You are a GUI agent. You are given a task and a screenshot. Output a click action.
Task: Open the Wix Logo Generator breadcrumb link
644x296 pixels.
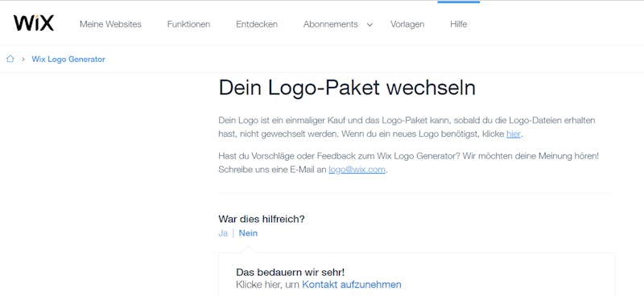pos(68,59)
